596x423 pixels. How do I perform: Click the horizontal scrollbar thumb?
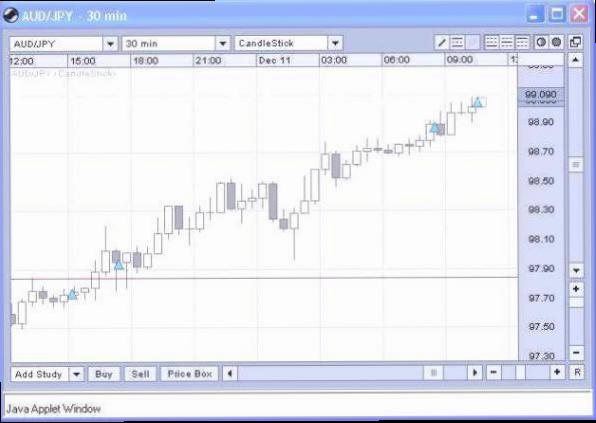tap(433, 372)
